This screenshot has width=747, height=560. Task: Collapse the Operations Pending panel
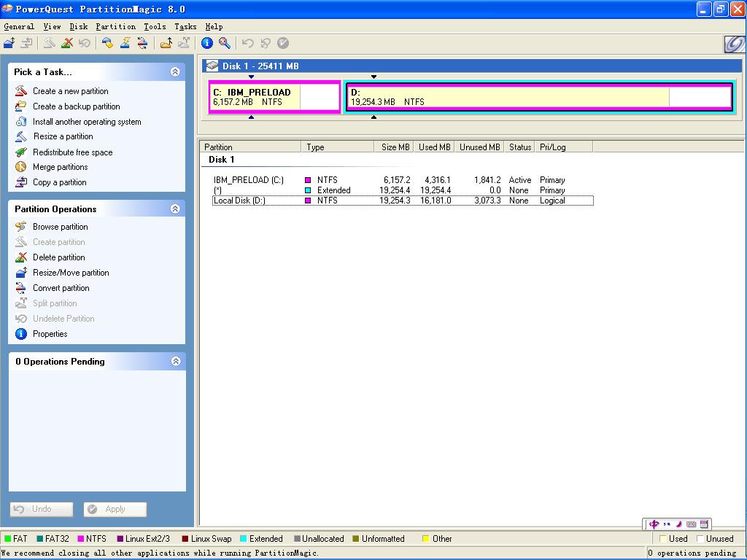point(175,361)
